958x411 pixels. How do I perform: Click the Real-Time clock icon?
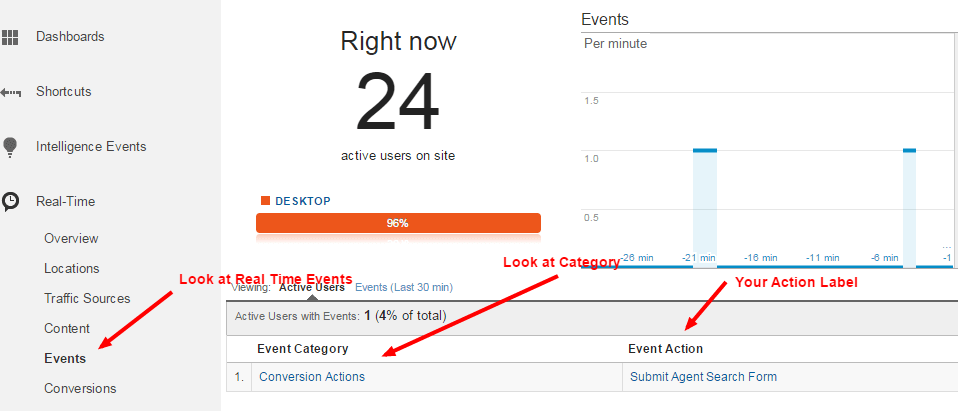coord(10,202)
